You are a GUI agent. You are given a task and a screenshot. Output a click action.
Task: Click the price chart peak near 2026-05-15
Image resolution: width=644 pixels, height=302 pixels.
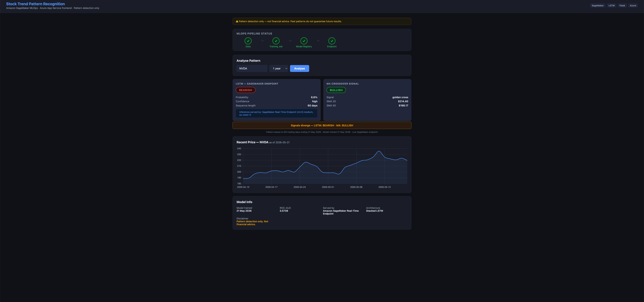[379, 151]
